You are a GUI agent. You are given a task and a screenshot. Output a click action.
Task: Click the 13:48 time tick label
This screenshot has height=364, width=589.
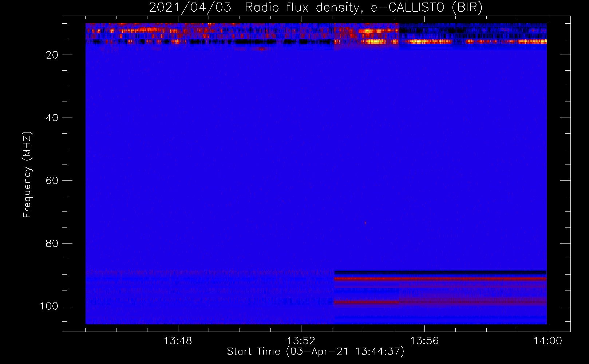pyautogui.click(x=178, y=341)
